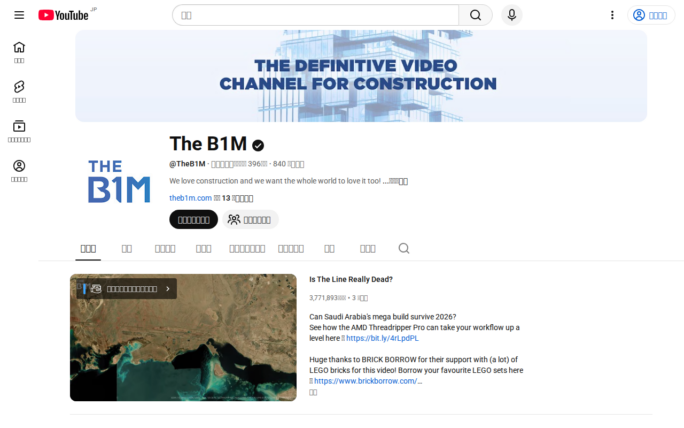Click the account icon in the left sidebar
Image resolution: width=684 pixels, height=428 pixels.
pos(19,170)
